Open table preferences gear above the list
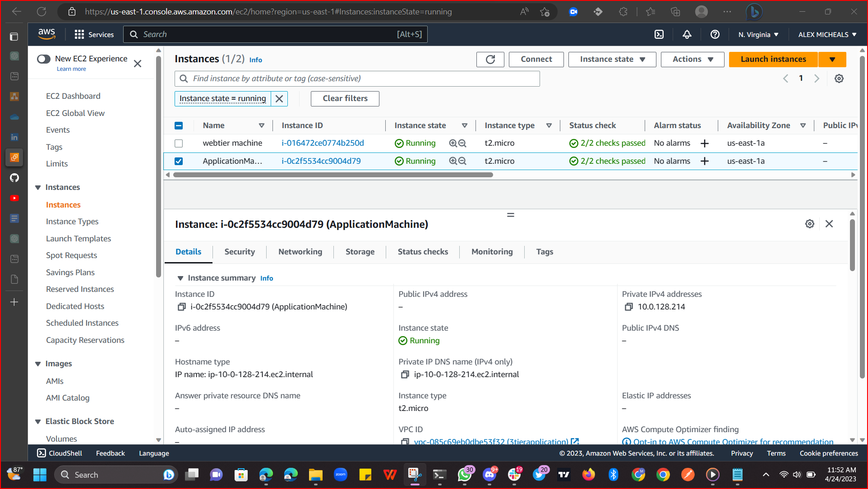The image size is (868, 489). point(839,78)
